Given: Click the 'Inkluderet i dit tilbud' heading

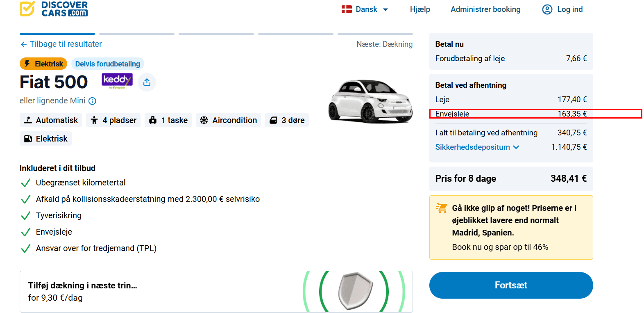Looking at the screenshot, I should (57, 168).
